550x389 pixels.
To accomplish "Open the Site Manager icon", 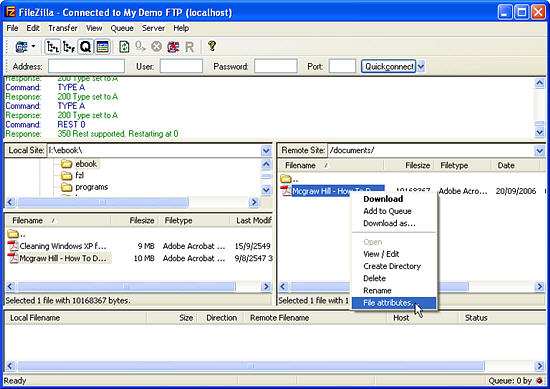I will (21, 47).
